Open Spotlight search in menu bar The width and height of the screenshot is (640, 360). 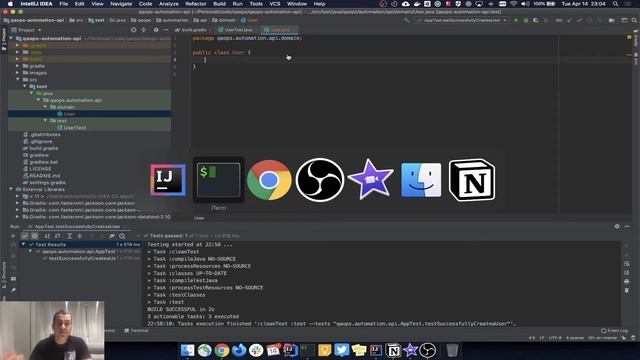(615, 4)
